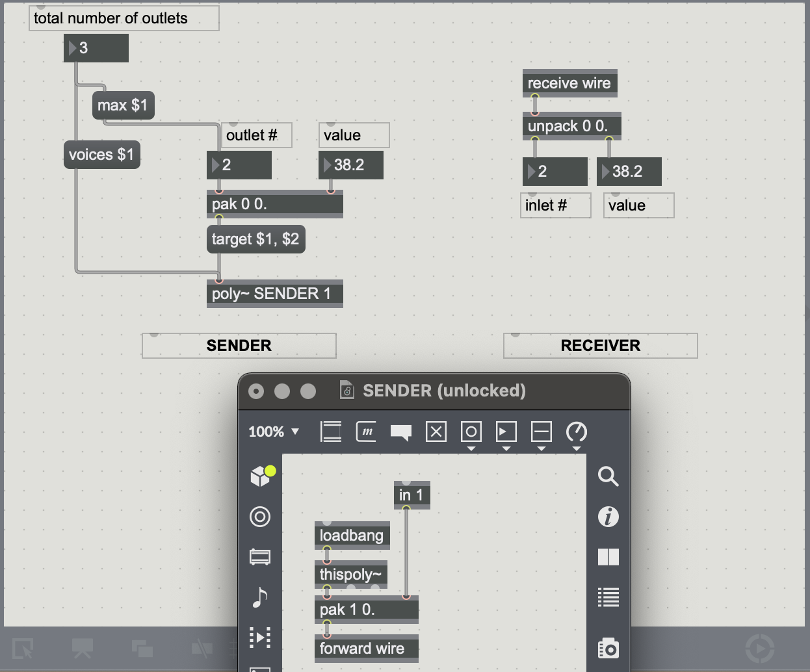Add a message box from toolbar
Image resolution: width=810 pixels, height=672 pixels.
click(366, 432)
